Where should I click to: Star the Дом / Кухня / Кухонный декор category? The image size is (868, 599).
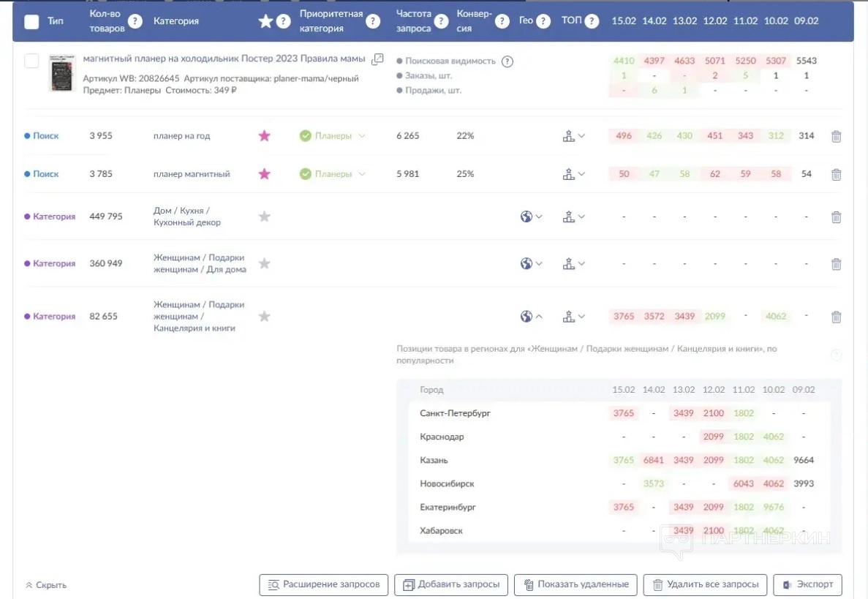coord(265,216)
